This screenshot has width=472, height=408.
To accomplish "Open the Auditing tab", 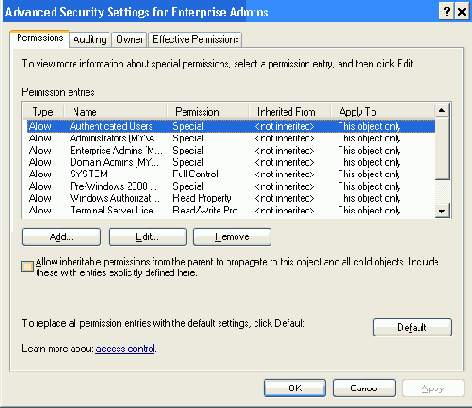I will (x=90, y=40).
